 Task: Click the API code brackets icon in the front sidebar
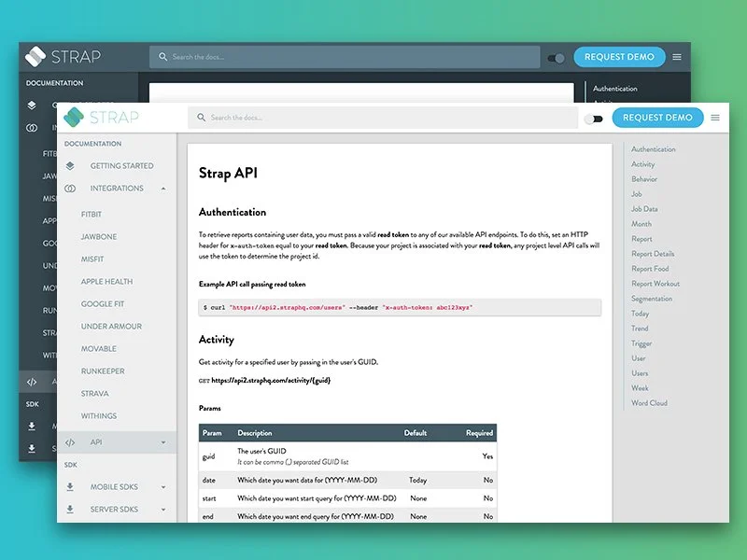70,442
